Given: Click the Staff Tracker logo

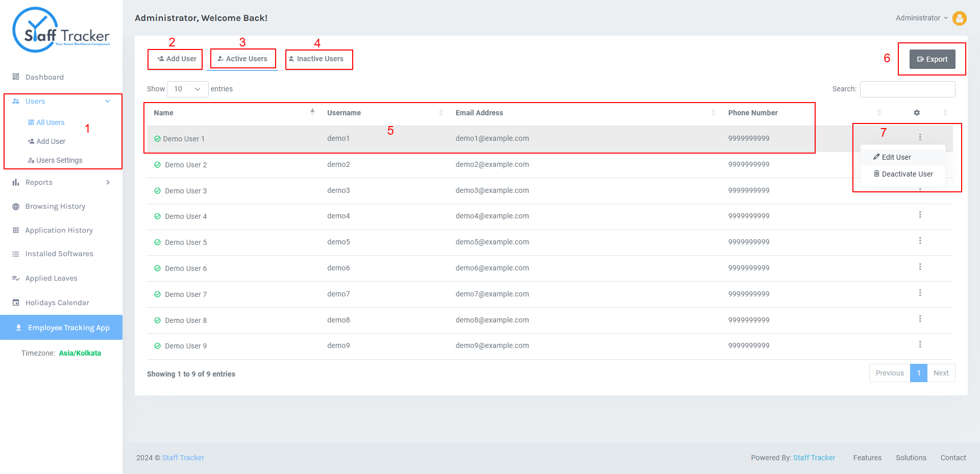Looking at the screenshot, I should (x=61, y=30).
